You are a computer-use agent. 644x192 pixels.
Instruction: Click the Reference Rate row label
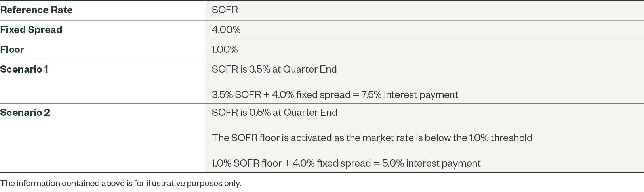click(x=36, y=10)
